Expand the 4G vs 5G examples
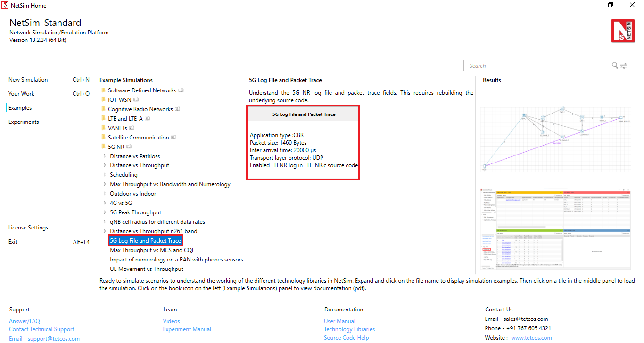Viewport: 644px width, 343px height. click(105, 203)
